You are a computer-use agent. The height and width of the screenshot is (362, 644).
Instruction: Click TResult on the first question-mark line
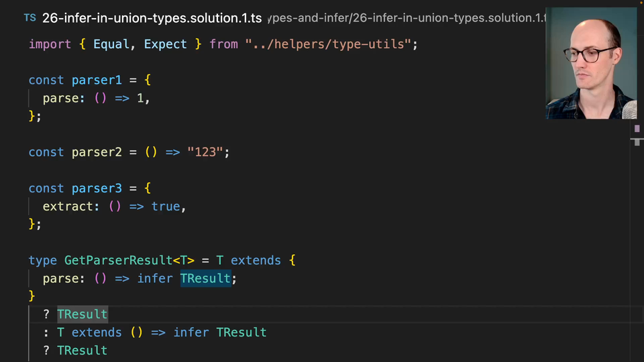pos(82,314)
